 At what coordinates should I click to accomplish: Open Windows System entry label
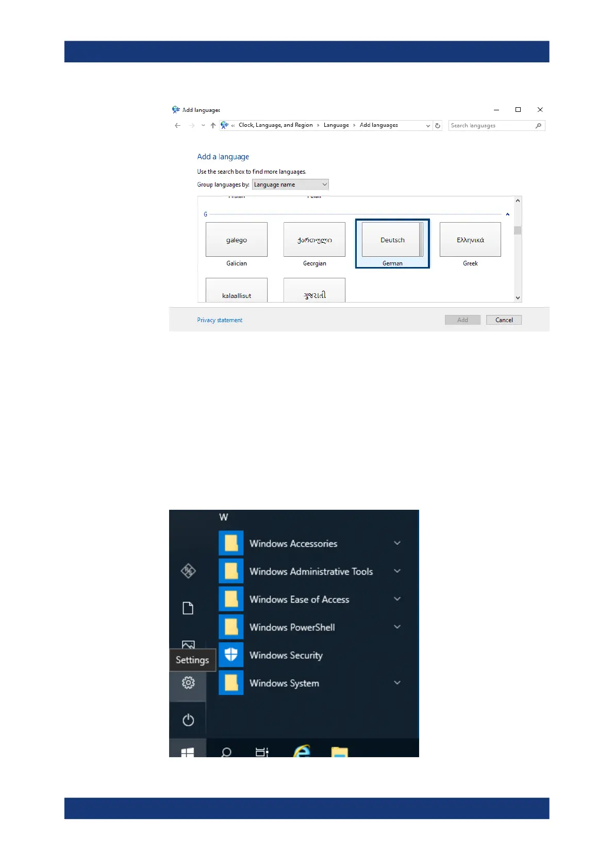point(284,683)
